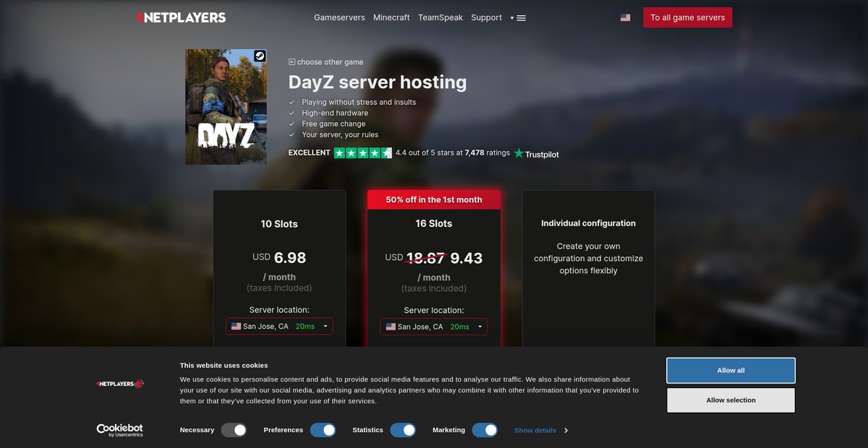Viewport: 868px width, 448px height.
Task: Expand Show details in cookie banner
Action: [540, 430]
